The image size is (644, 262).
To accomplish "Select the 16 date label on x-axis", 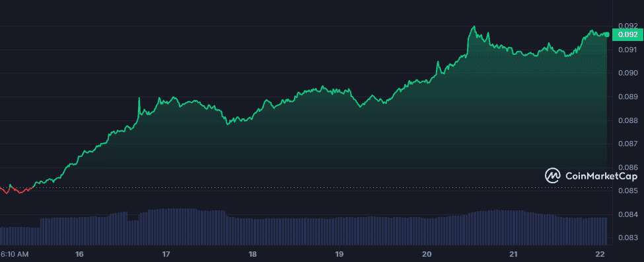I will point(80,253).
